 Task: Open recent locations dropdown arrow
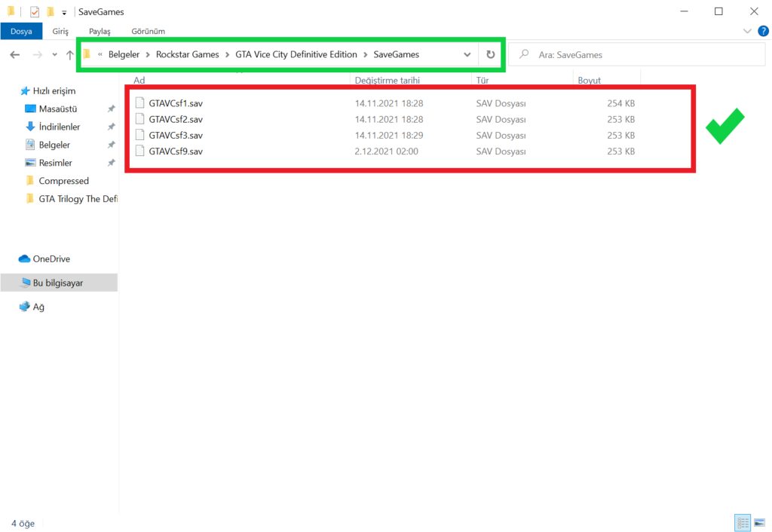tap(54, 54)
